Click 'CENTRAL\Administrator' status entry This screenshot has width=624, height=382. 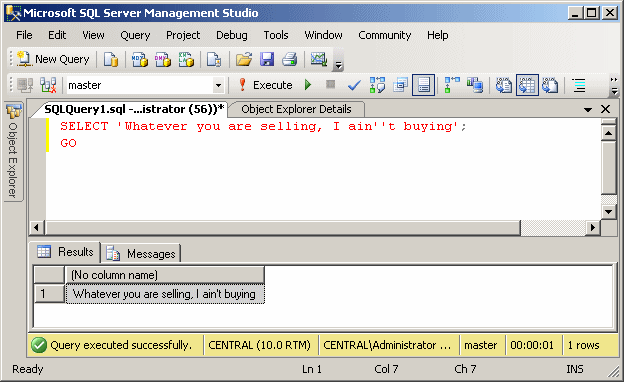coord(387,345)
